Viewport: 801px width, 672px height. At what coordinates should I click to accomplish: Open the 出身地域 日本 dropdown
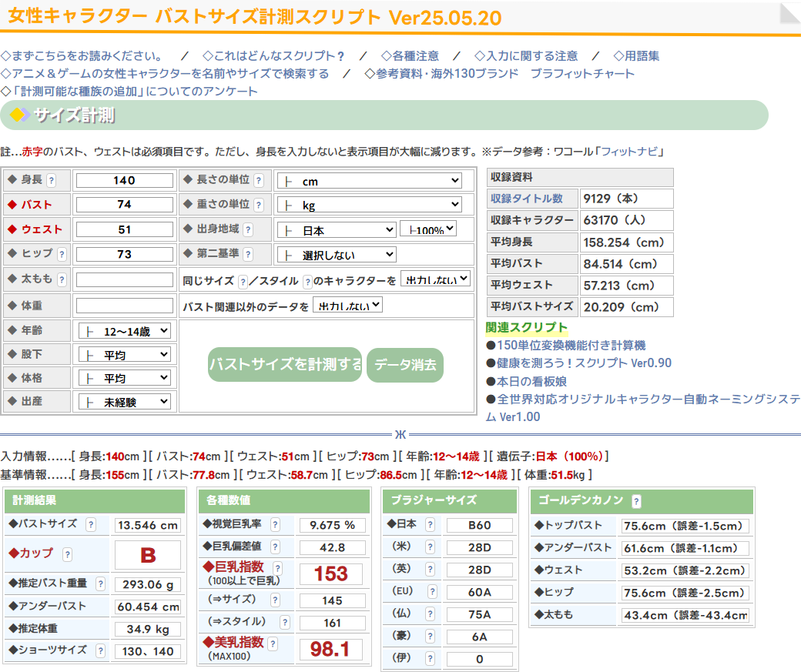pos(337,230)
